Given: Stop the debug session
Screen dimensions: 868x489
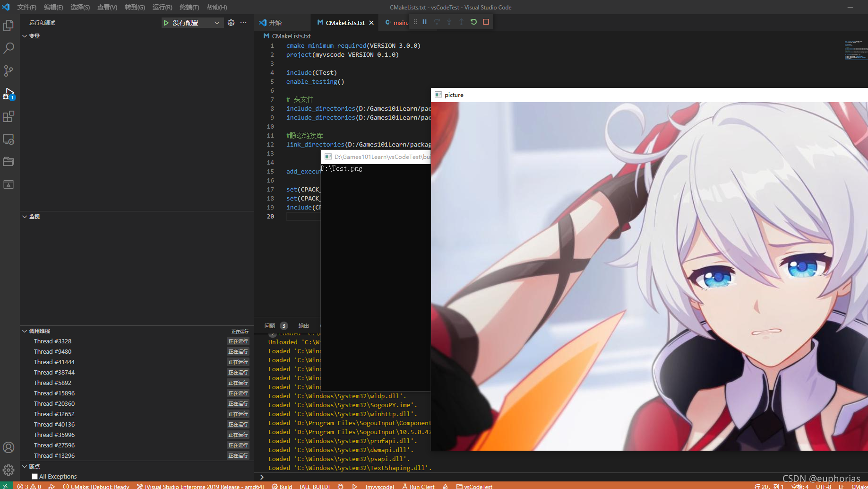Looking at the screenshot, I should tap(486, 22).
